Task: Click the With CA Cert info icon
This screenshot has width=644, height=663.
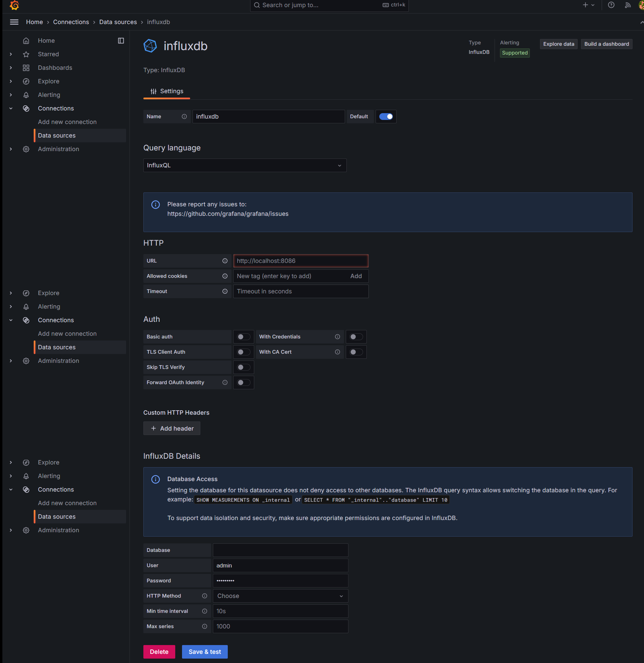Action: click(x=338, y=352)
